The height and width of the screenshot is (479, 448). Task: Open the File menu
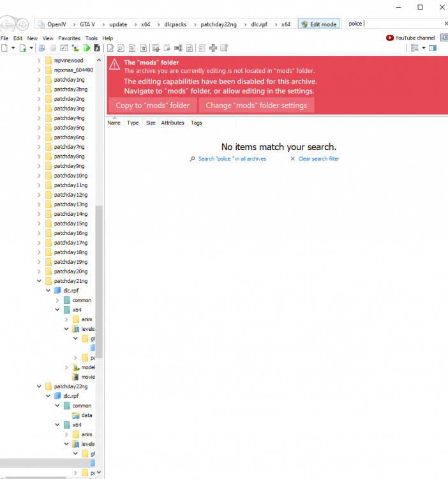(x=4, y=38)
